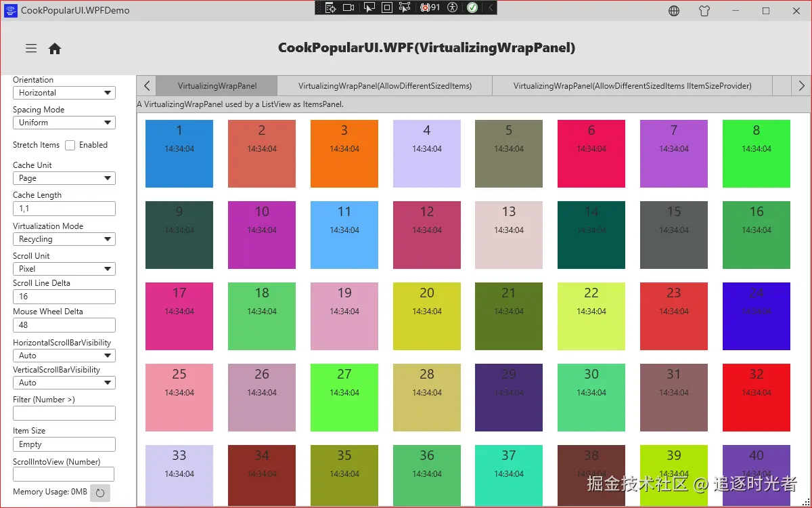Click the app icon in title bar
Viewport: 812px width, 508px height.
11,10
